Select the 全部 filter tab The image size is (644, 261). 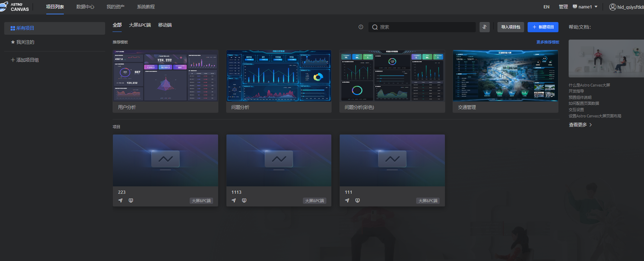(117, 25)
